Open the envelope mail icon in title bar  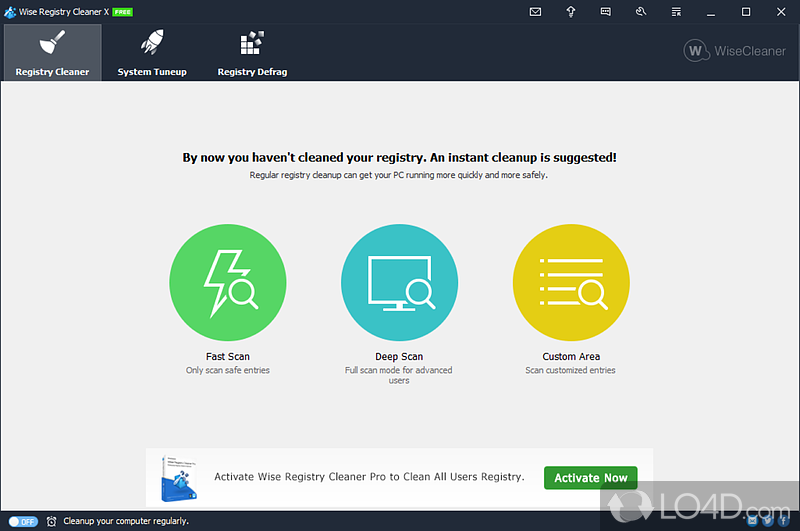click(535, 12)
